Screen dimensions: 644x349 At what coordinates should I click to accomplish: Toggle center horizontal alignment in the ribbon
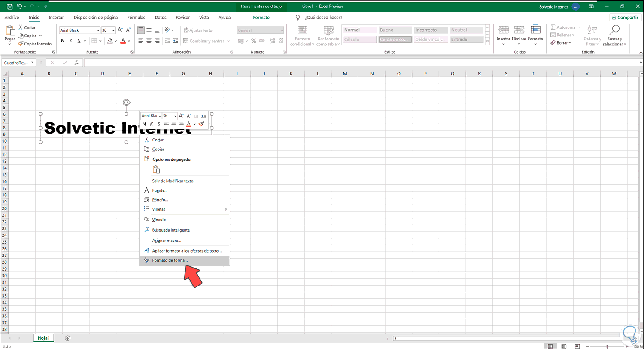pyautogui.click(x=149, y=41)
